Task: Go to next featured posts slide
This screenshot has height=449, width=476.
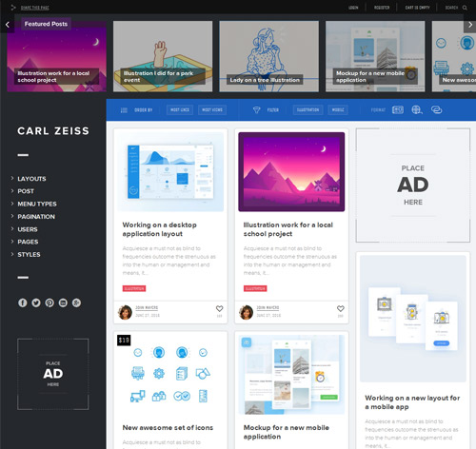Action: pos(470,25)
